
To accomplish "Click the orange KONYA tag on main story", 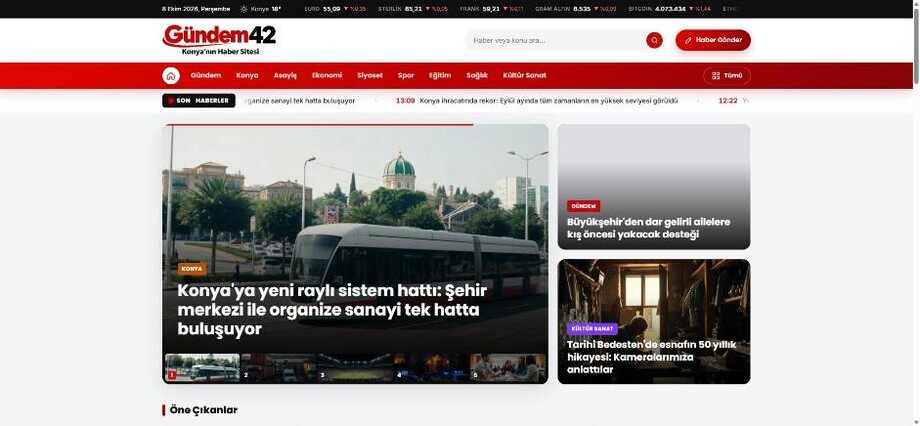I will coord(192,269).
